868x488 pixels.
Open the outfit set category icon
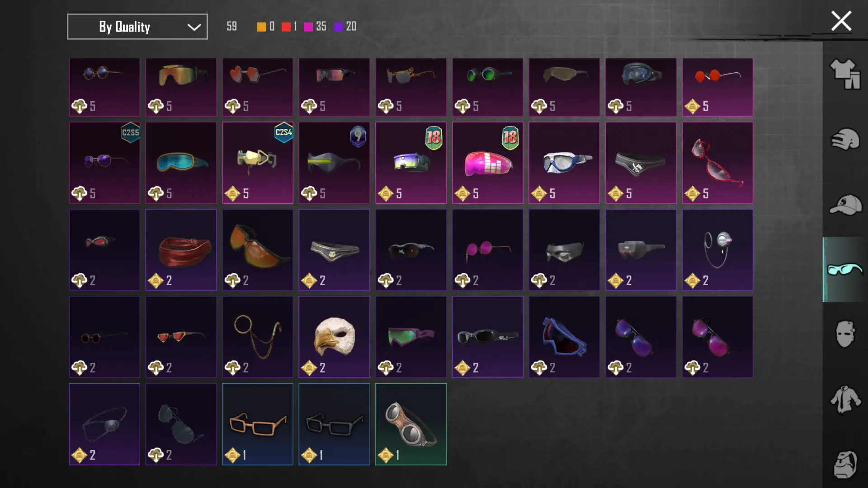click(845, 75)
